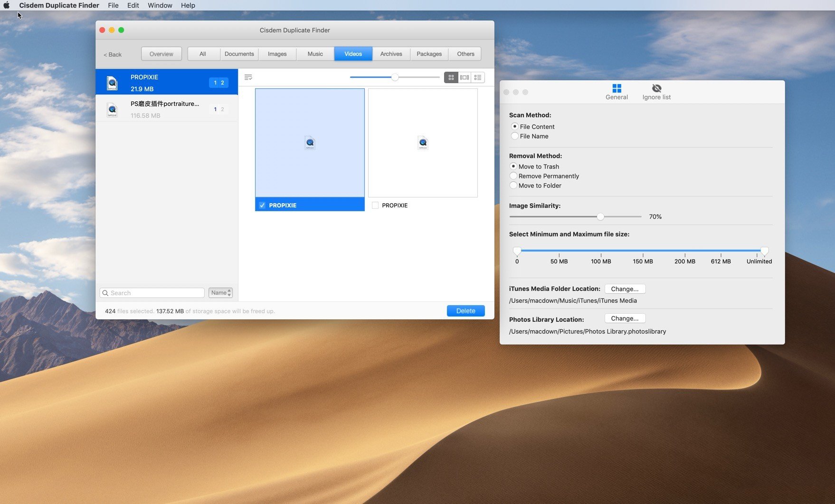
Task: Change the Photos Library location
Action: pos(625,318)
